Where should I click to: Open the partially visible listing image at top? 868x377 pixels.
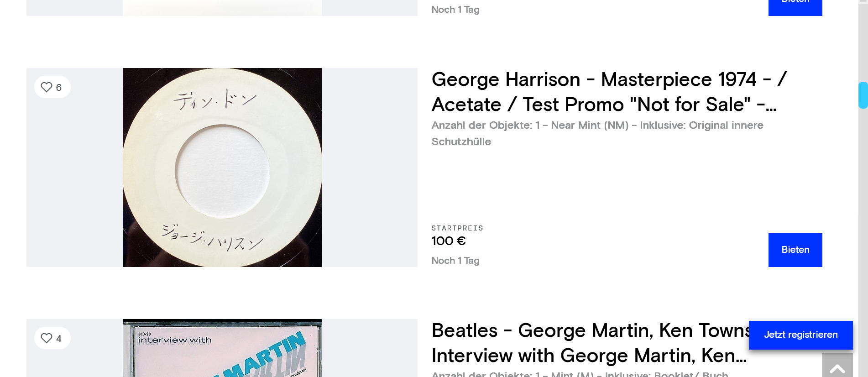click(x=222, y=8)
